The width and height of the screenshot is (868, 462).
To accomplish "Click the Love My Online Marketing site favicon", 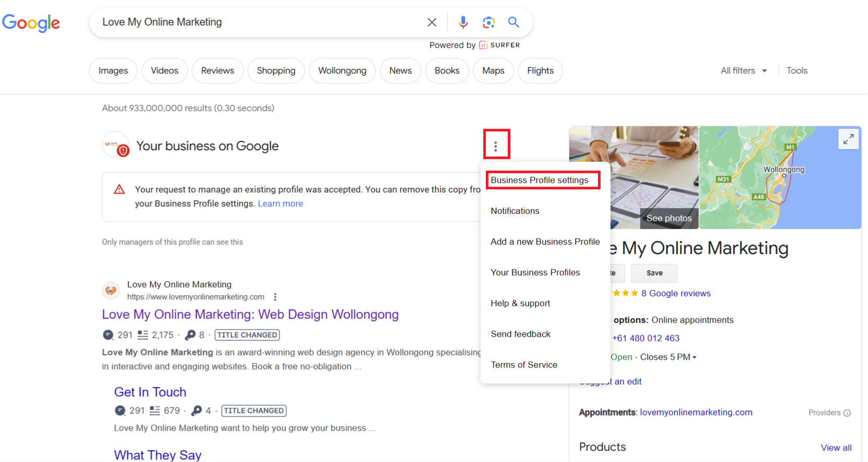I will 111,290.
